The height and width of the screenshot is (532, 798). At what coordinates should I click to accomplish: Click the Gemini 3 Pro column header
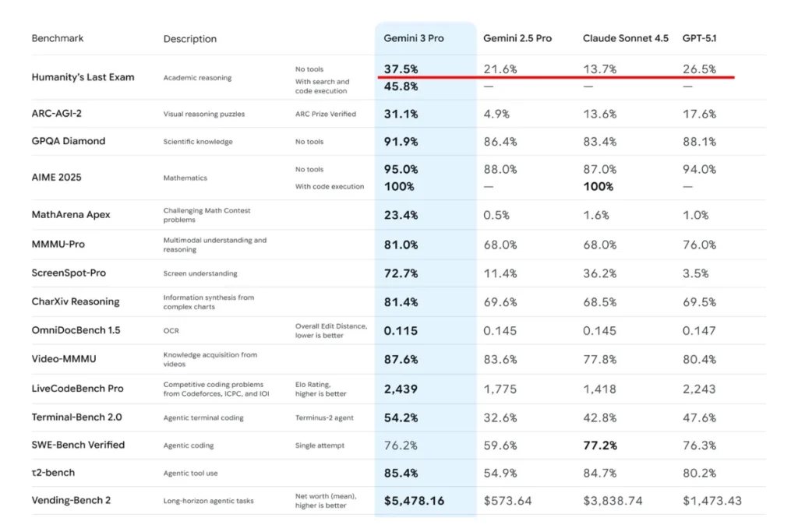(x=413, y=38)
